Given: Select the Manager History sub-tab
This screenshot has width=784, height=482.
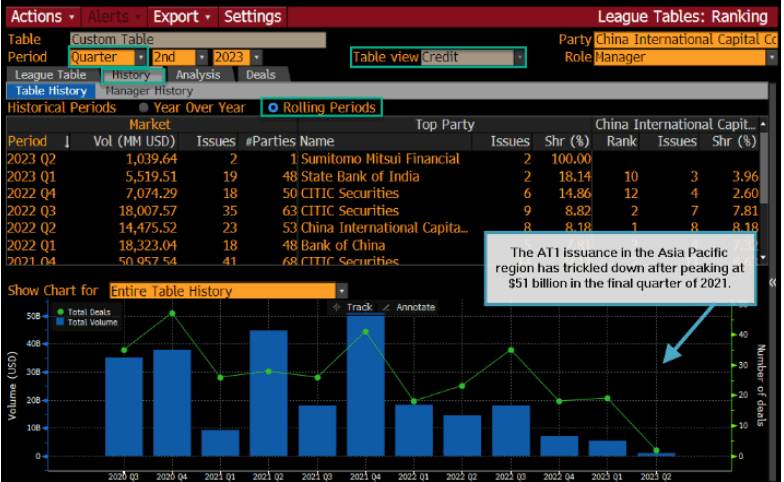Looking at the screenshot, I should [x=149, y=91].
